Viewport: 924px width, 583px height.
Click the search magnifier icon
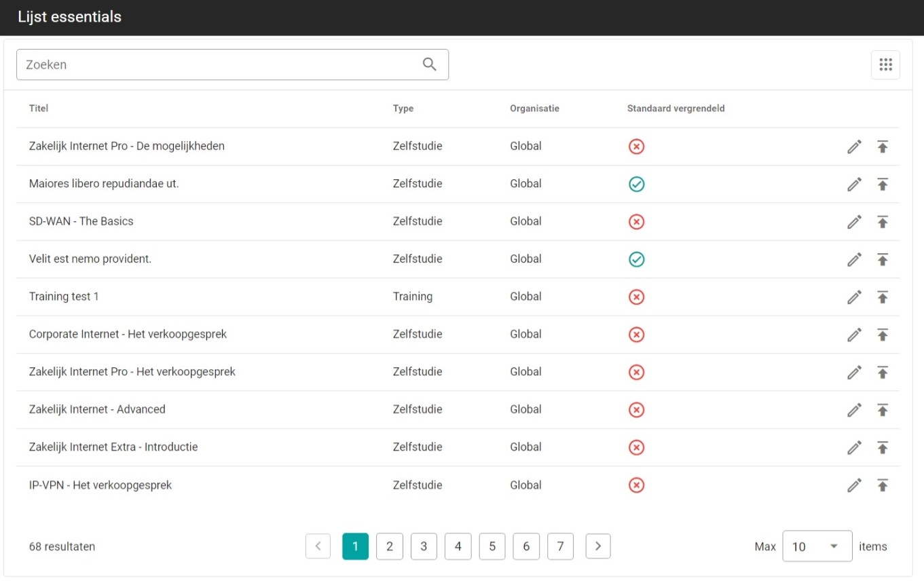click(x=429, y=64)
